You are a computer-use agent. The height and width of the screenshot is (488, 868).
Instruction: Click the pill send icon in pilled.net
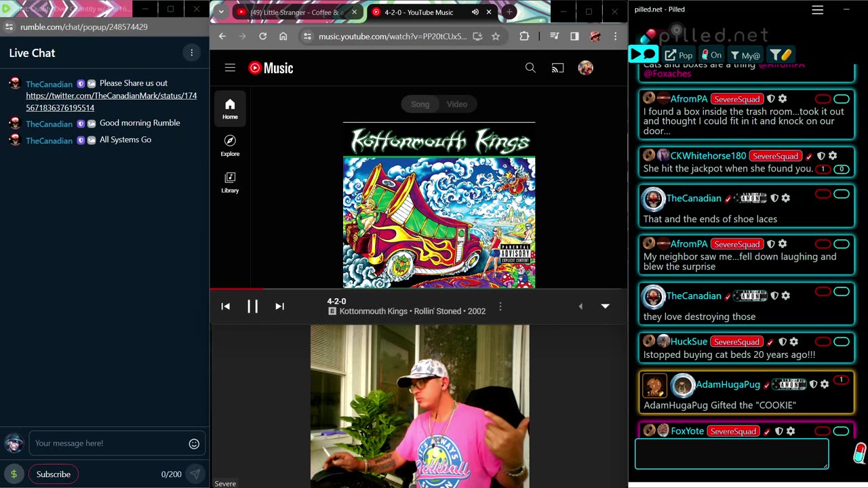pyautogui.click(x=859, y=453)
